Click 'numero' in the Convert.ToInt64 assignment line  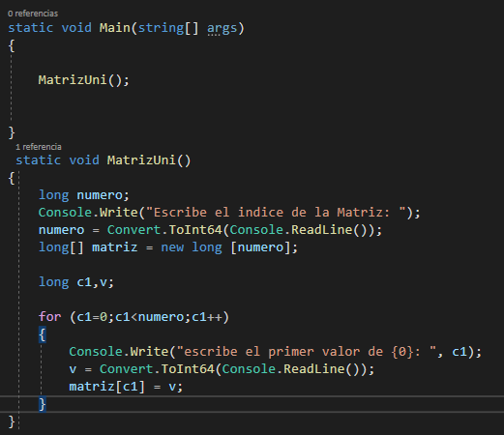click(x=61, y=230)
